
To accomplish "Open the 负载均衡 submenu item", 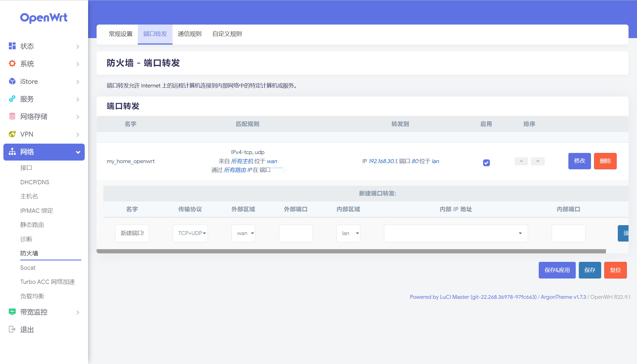I will (32, 296).
